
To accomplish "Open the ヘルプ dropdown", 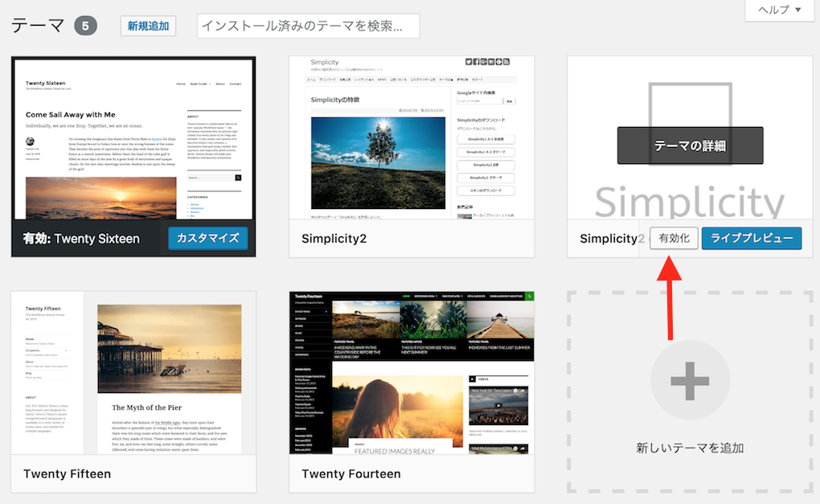I will (774, 10).
